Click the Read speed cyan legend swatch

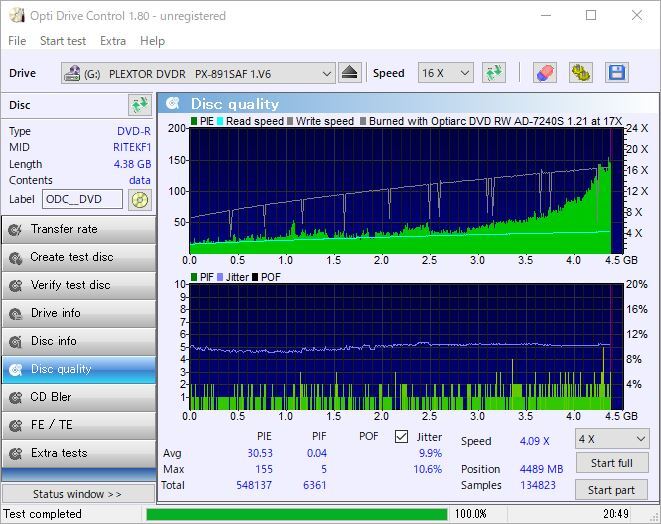220,121
